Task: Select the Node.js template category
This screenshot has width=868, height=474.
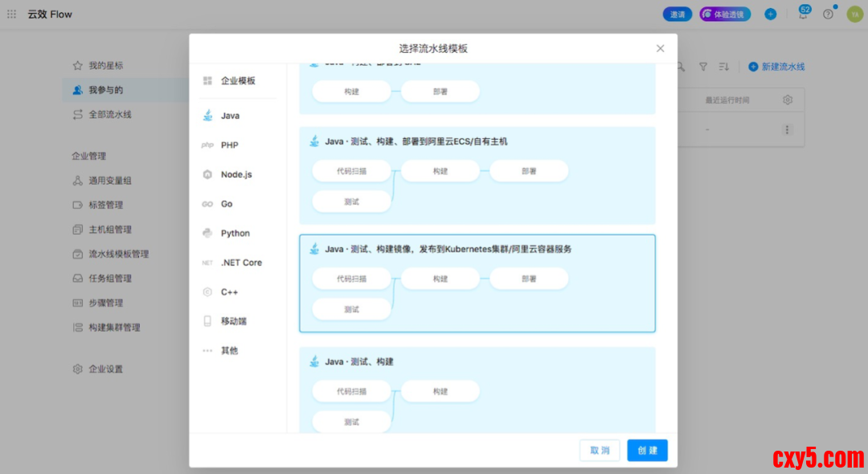Action: pyautogui.click(x=235, y=174)
